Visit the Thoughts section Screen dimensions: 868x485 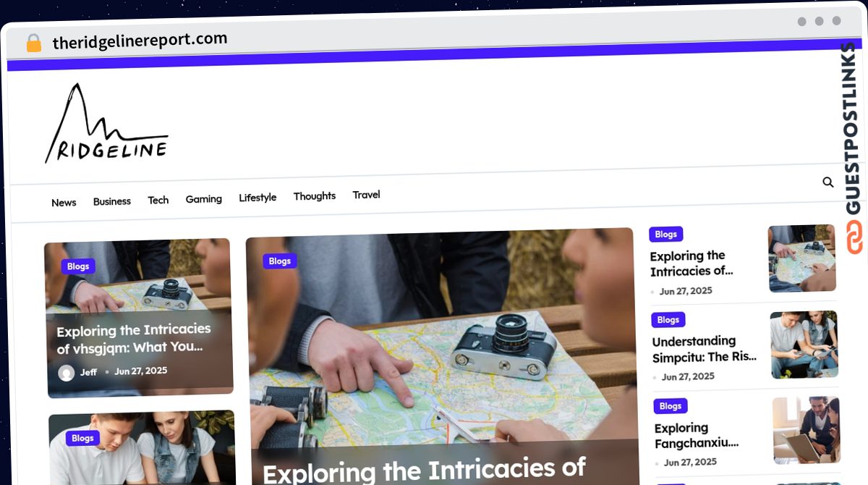coord(315,196)
